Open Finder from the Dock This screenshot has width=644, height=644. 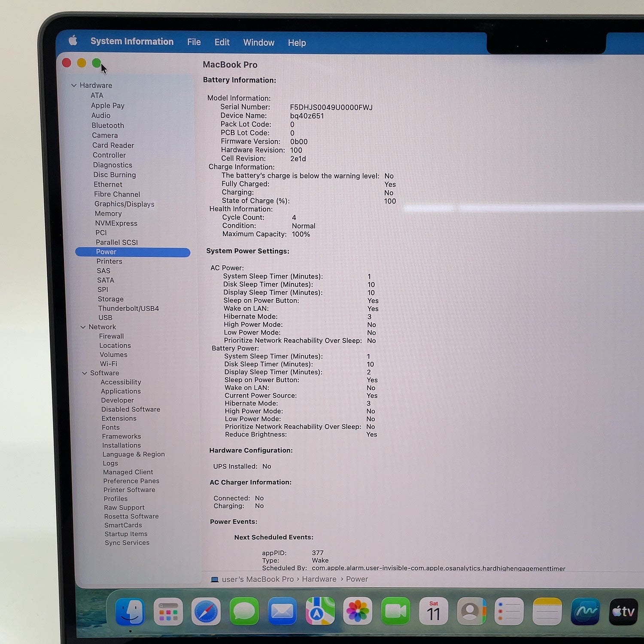[130, 611]
